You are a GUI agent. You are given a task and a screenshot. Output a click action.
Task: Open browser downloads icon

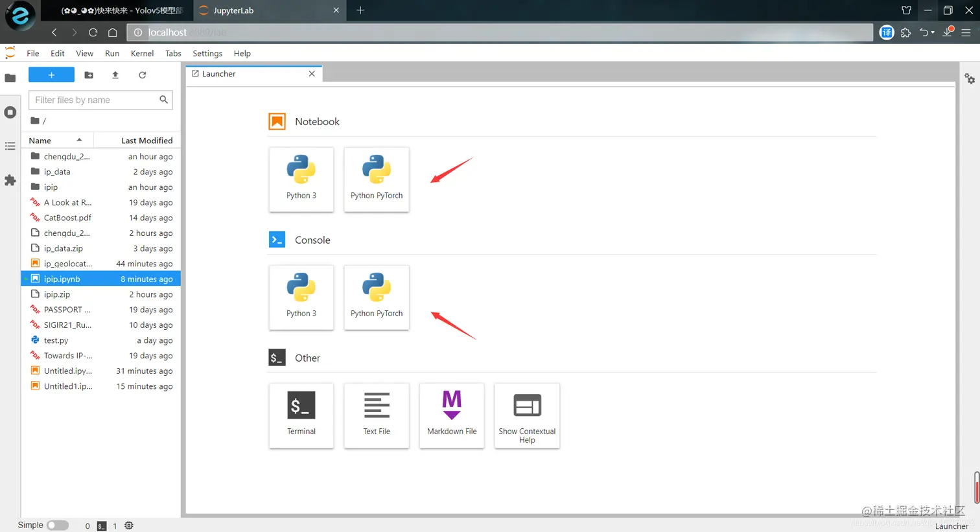948,32
